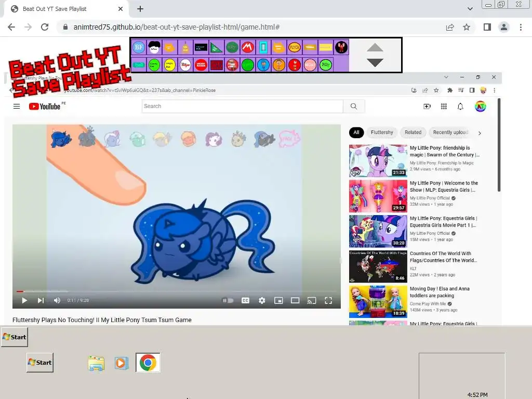Select the Wreck-It Ralph character icon
Viewport: 532px width, 399px height.
341,47
